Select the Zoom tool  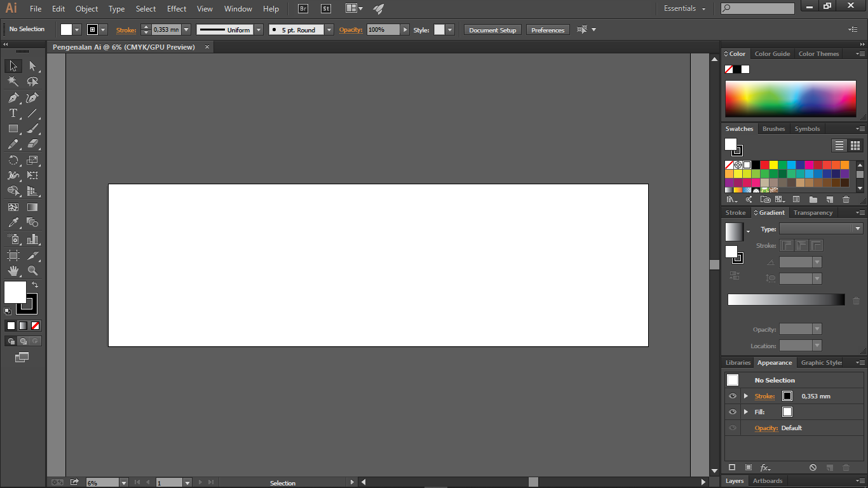point(32,271)
